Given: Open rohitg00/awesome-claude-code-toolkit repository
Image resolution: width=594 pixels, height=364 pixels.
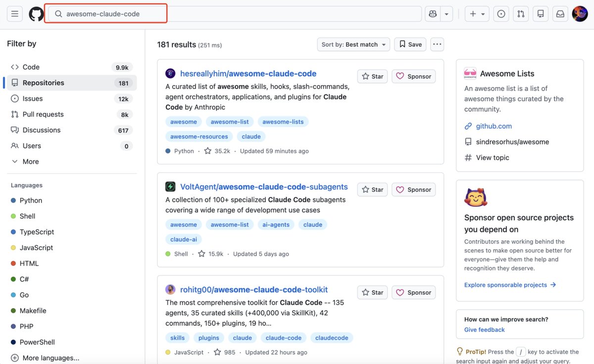Looking at the screenshot, I should (254, 290).
